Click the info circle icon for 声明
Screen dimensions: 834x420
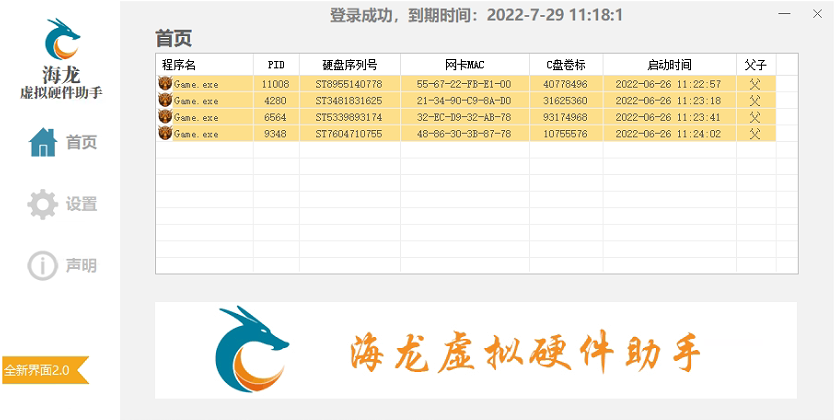[42, 266]
